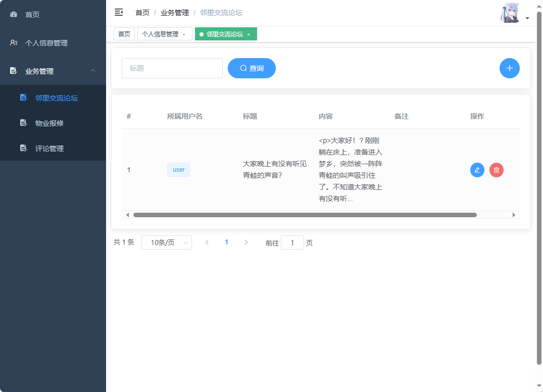Click the blue pencil edit icon on the post

[477, 170]
